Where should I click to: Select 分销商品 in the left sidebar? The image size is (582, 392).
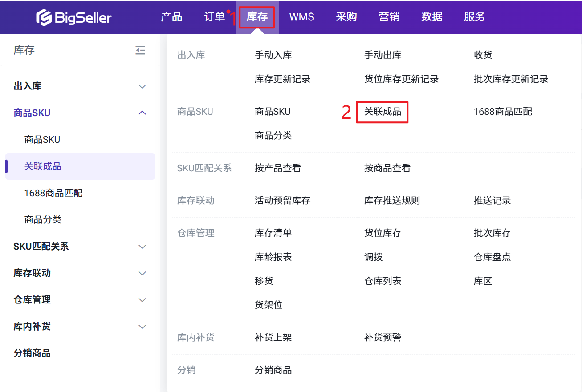(32, 353)
